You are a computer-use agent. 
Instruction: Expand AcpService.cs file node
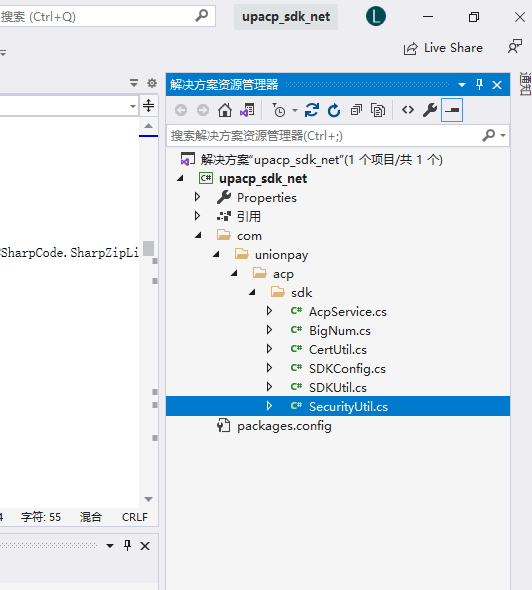coord(269,310)
